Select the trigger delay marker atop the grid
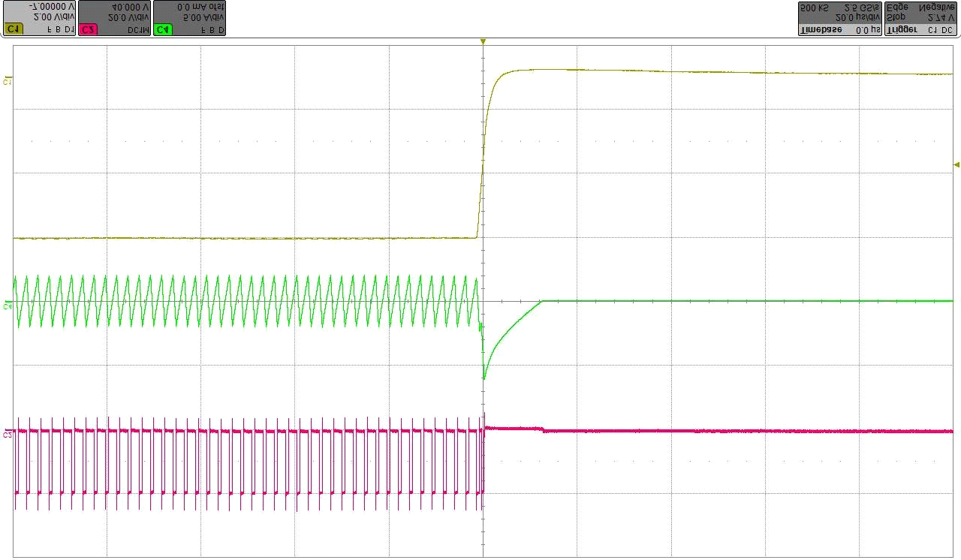The width and height of the screenshot is (961, 560). pyautogui.click(x=483, y=42)
